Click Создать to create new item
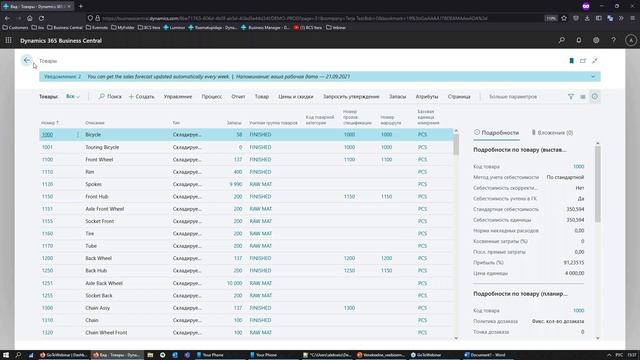This screenshot has width=640, height=360. pyautogui.click(x=142, y=97)
